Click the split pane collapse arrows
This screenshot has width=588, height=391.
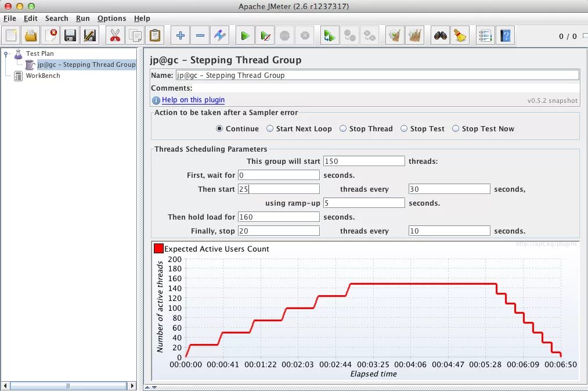[x=151, y=388]
